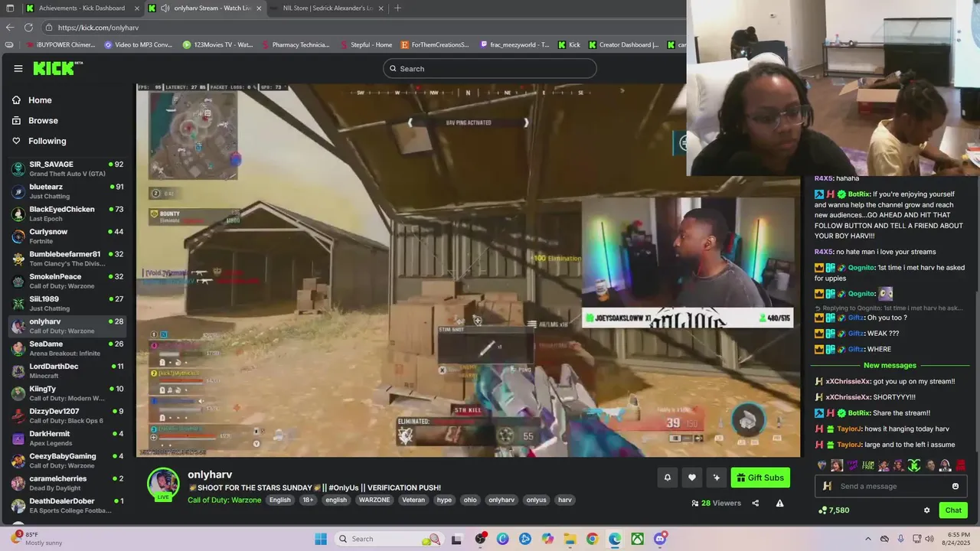Go to Home in the sidebar
The height and width of the screenshot is (551, 980).
pyautogui.click(x=40, y=100)
